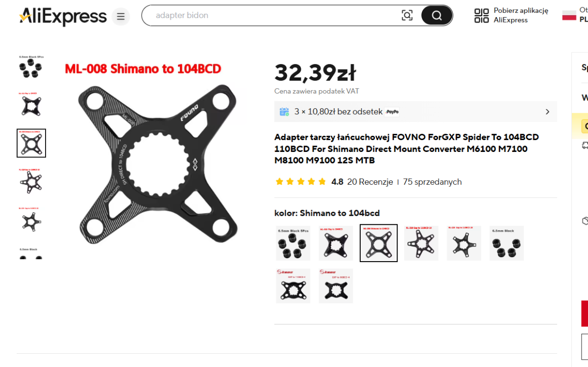Click the image search camera icon
This screenshot has width=588, height=367.
click(x=407, y=15)
